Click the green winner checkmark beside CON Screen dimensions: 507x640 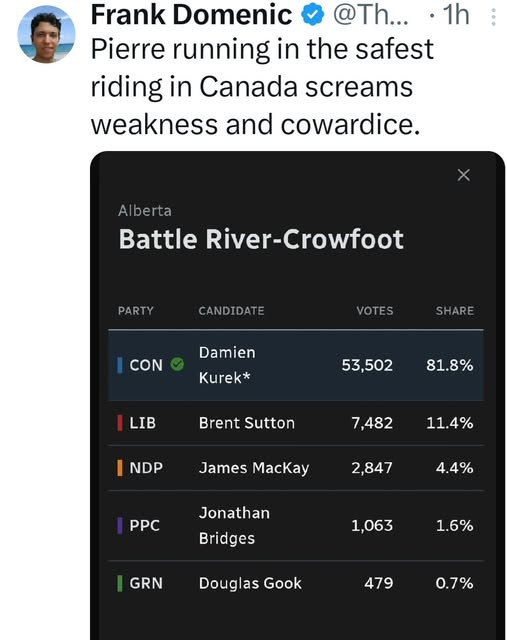point(177,364)
